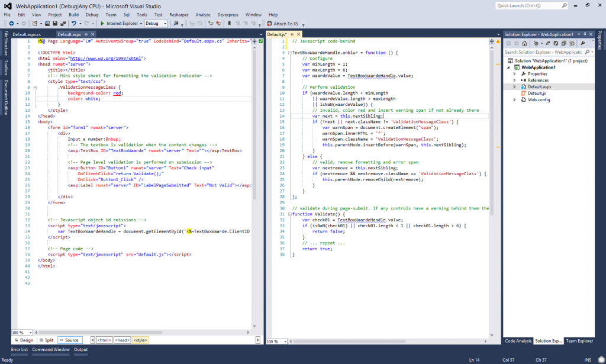Screen dimensions: 606x364
Task: Toggle bookmark using the toolbar bookmark icon
Action: tap(229, 24)
